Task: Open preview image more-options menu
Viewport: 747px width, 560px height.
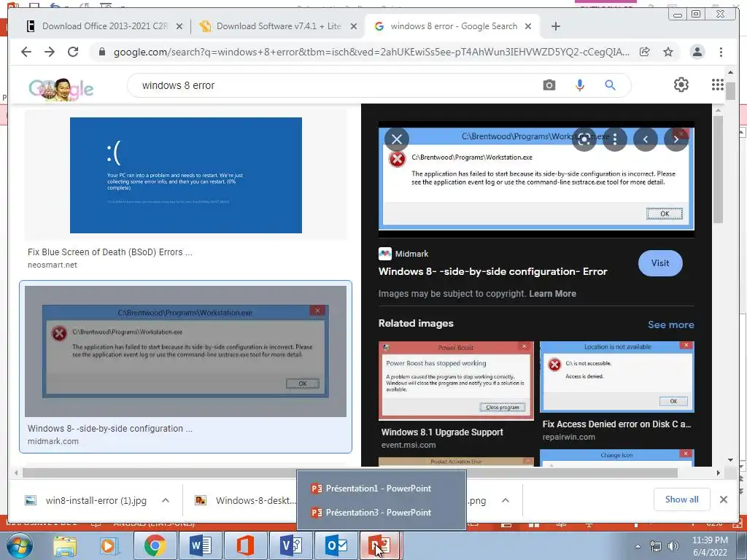Action: (615, 139)
